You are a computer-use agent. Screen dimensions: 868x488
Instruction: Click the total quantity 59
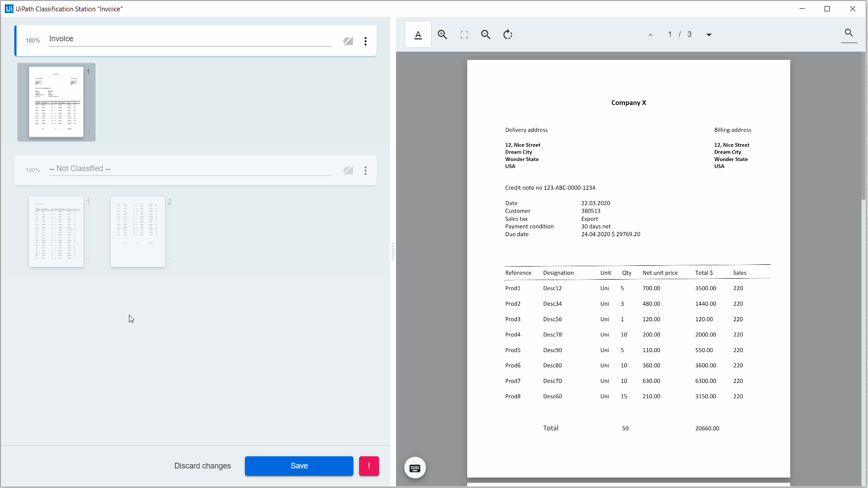click(625, 429)
